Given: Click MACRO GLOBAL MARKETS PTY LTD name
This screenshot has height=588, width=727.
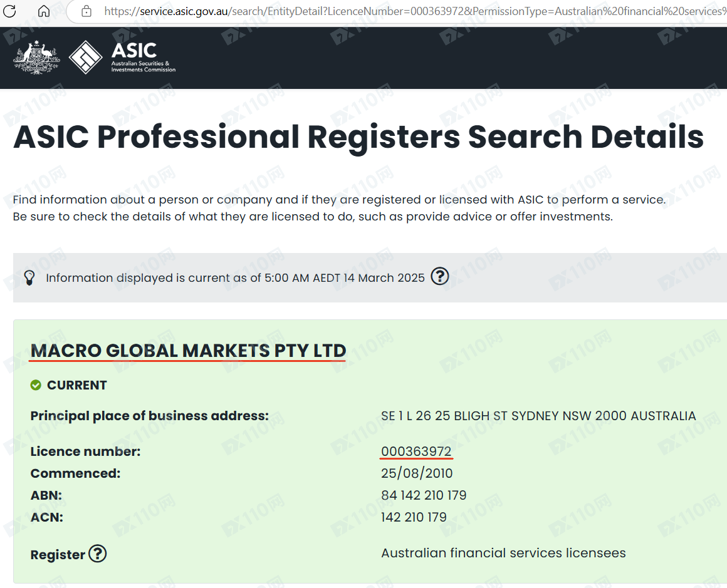Looking at the screenshot, I should [188, 351].
